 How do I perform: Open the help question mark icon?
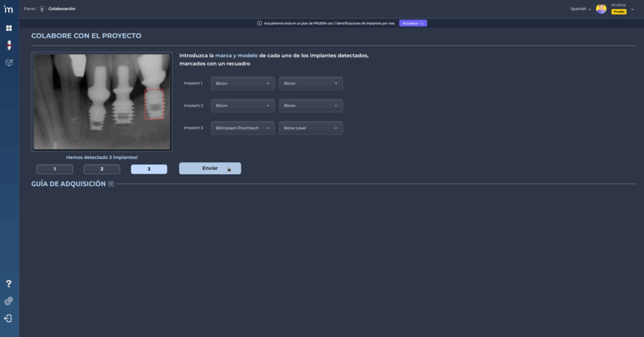coord(9,284)
